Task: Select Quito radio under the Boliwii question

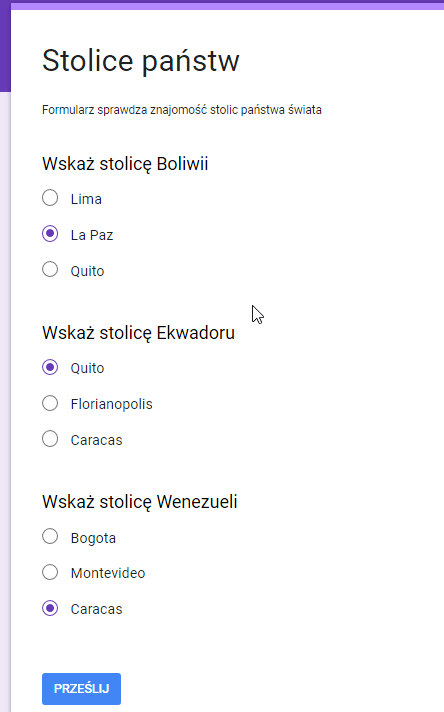Action: pyautogui.click(x=50, y=269)
